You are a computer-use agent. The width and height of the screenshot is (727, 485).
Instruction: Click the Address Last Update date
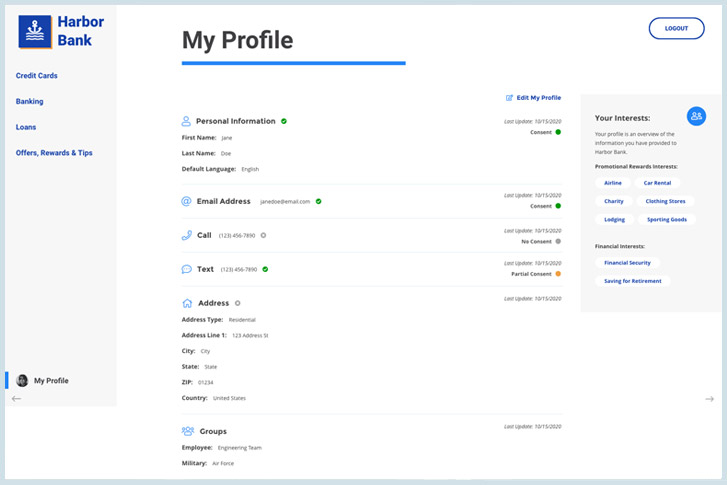[x=533, y=299]
